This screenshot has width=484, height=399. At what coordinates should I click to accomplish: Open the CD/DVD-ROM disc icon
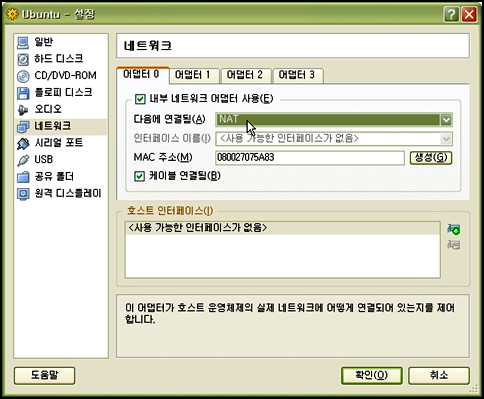click(23, 76)
